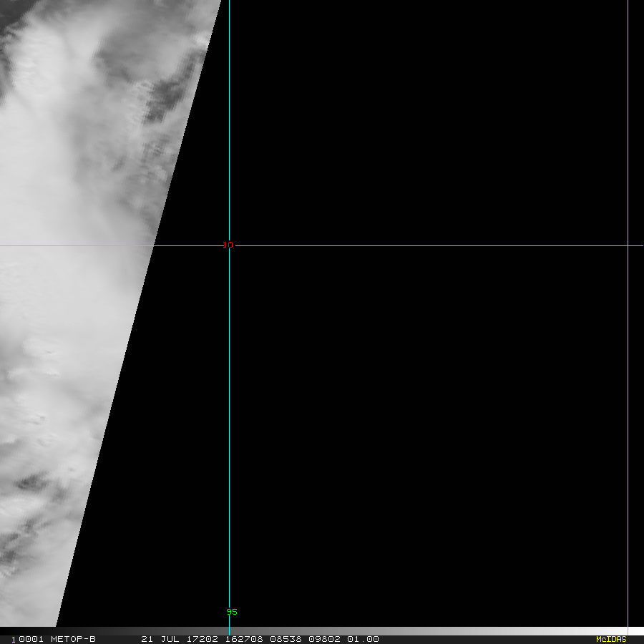Click where the swath edge meets latitude line
Image resolution: width=644 pixels, height=644 pixels.
click(x=154, y=245)
